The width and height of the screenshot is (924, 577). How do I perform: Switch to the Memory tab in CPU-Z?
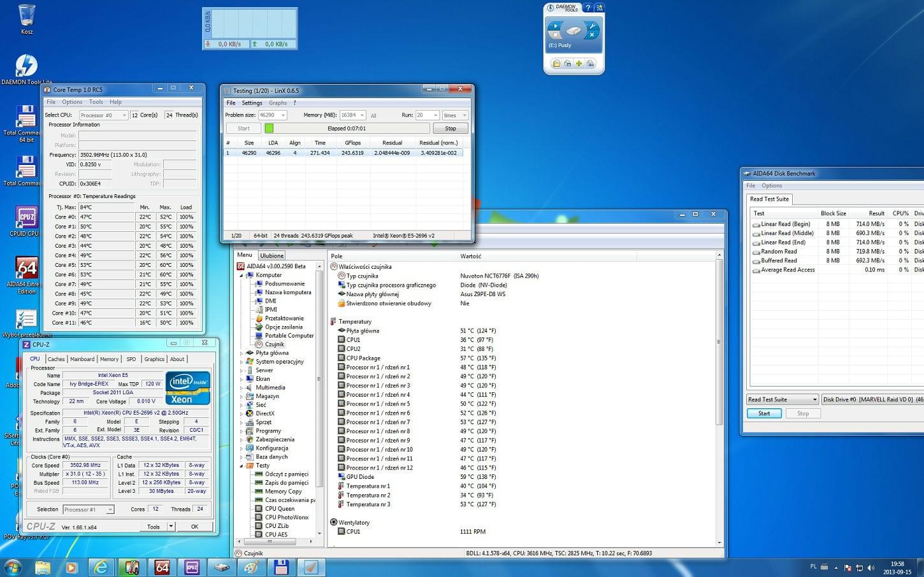[109, 359]
